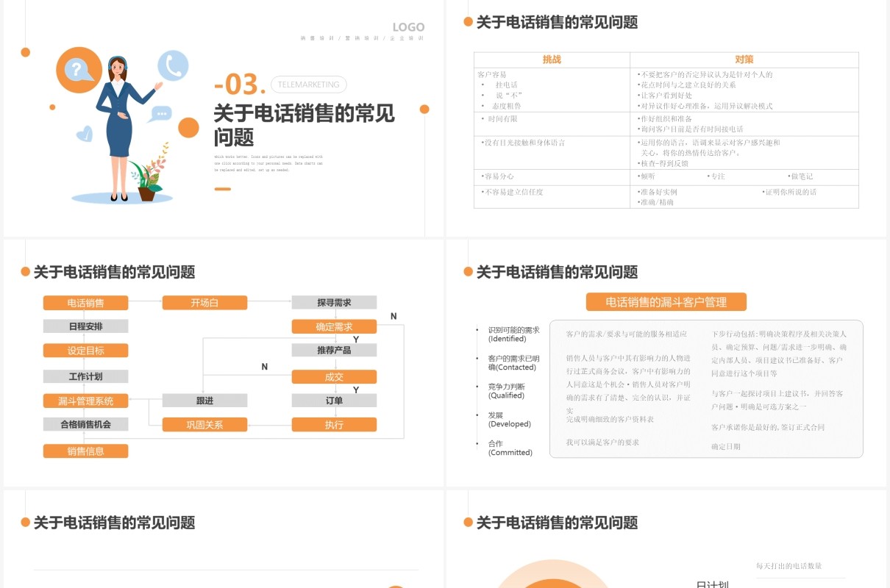890x588 pixels.
Task: Click the 完成明确细致的客户资料表 line
Action: coord(610,420)
